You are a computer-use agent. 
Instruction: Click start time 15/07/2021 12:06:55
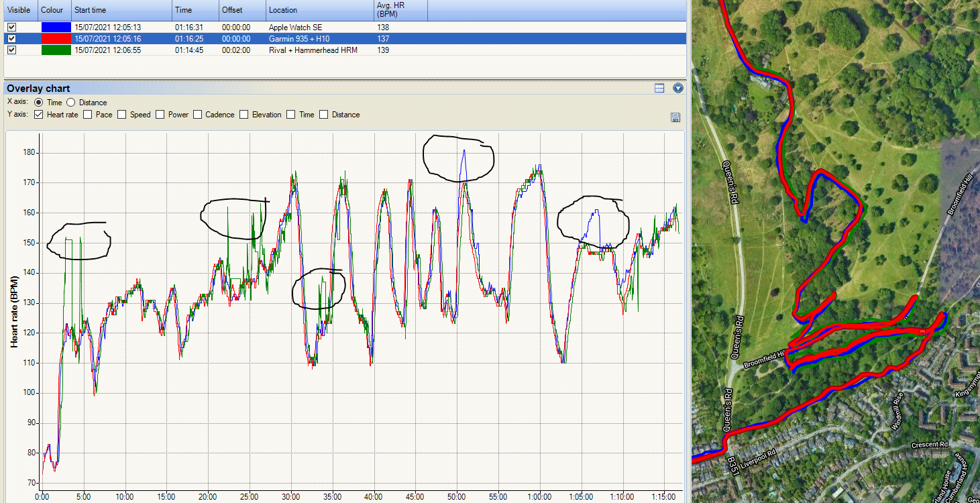tap(107, 50)
